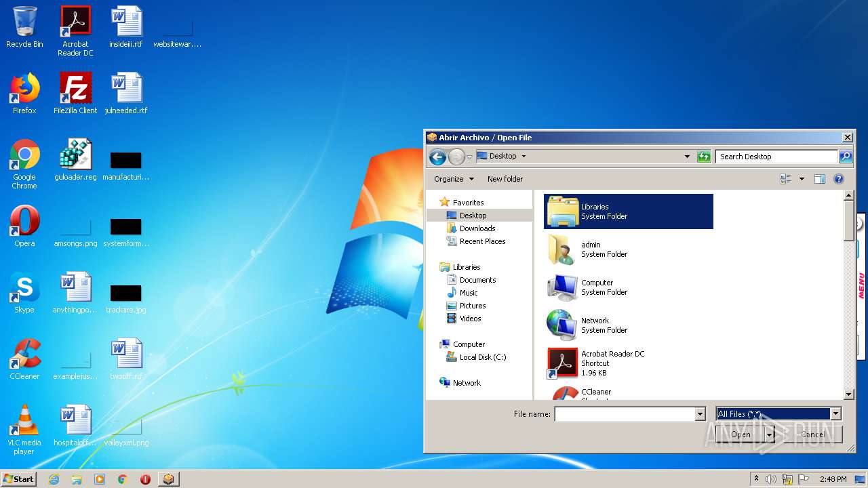Select the hospitaloff... document on desktop
Screen dimensions: 868x488
coord(75,426)
